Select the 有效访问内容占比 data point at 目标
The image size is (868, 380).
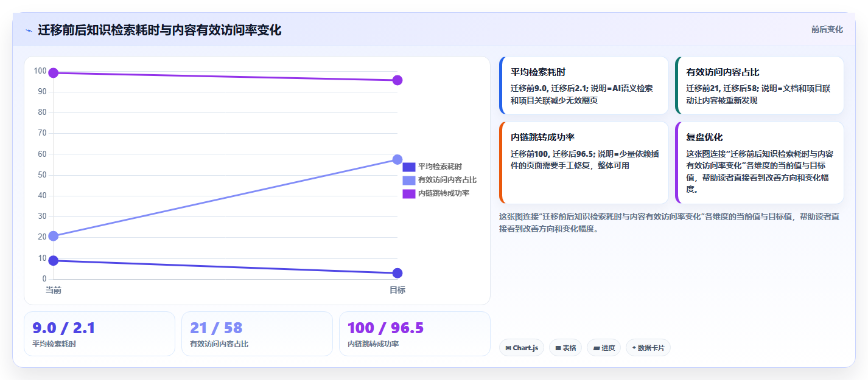[x=397, y=159]
